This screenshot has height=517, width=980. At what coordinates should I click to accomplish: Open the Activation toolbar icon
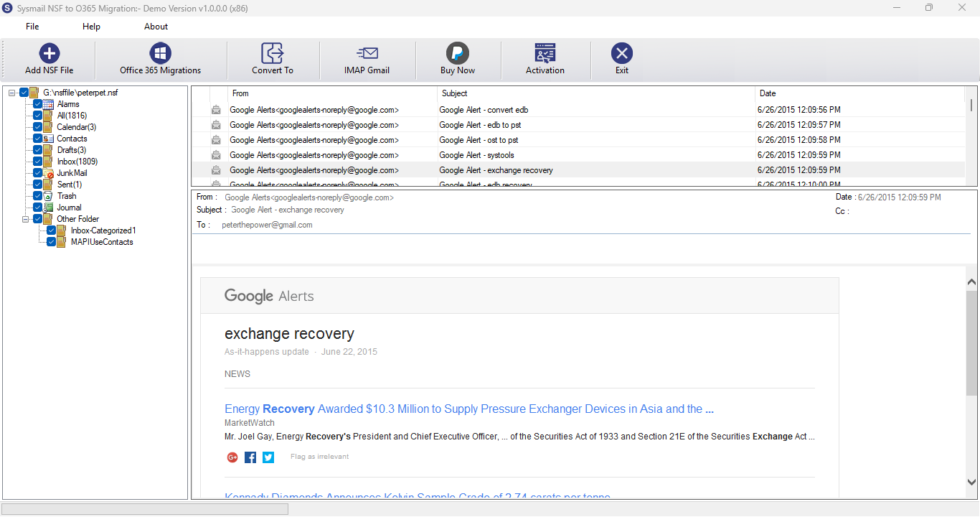pyautogui.click(x=545, y=53)
